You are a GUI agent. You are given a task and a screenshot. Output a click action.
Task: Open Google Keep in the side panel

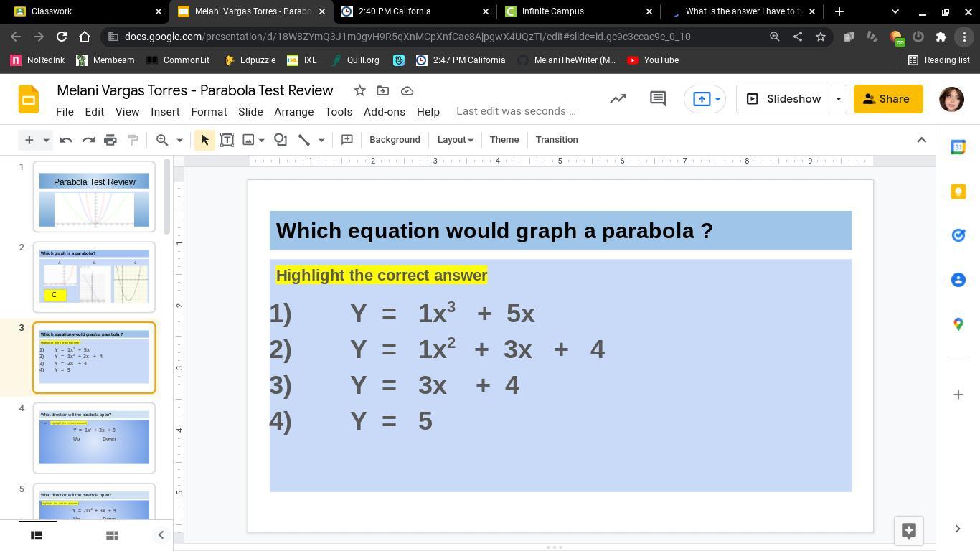pos(958,192)
